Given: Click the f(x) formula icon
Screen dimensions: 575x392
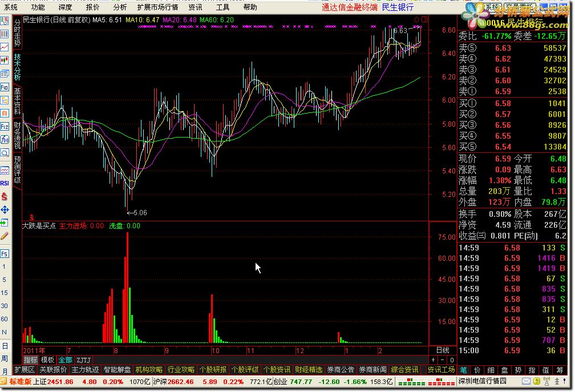Looking at the screenshot, I should pos(5,140).
